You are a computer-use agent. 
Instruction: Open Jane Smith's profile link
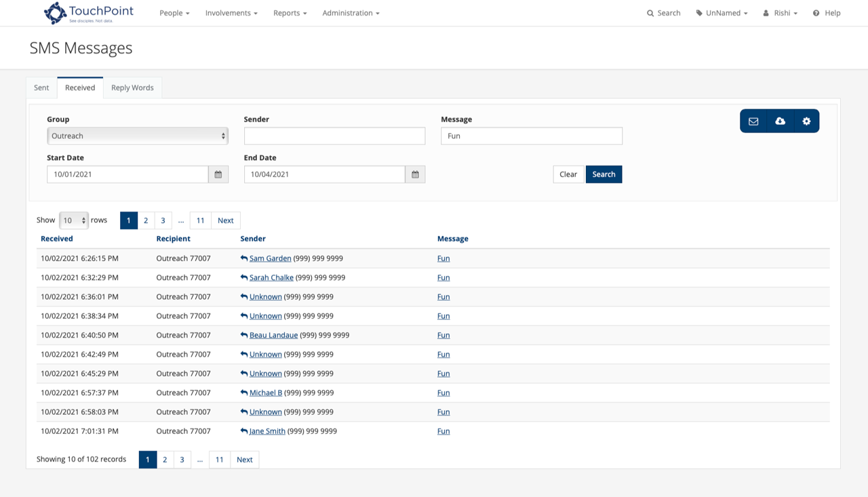click(x=267, y=431)
